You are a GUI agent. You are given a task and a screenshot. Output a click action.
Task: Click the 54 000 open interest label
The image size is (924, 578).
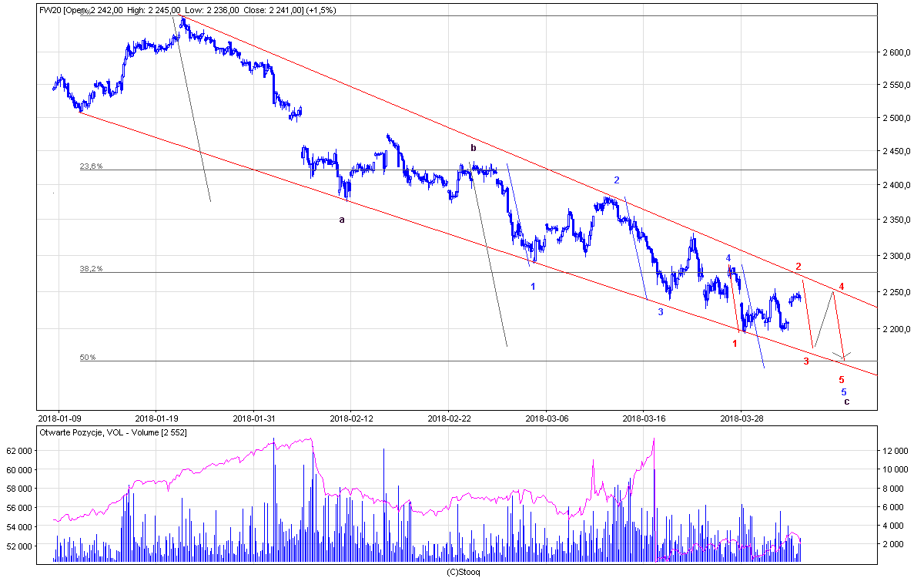point(20,527)
